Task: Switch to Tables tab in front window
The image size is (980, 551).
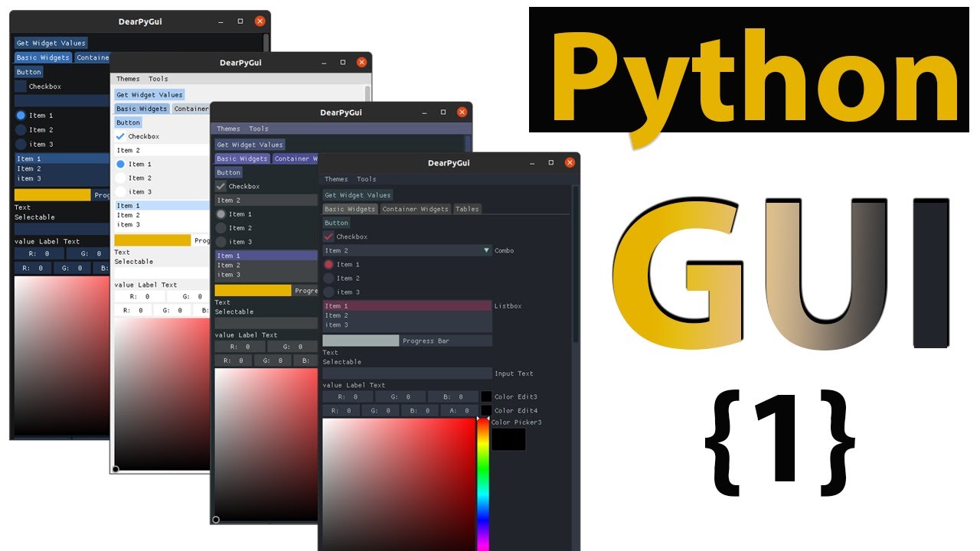Action: (467, 209)
